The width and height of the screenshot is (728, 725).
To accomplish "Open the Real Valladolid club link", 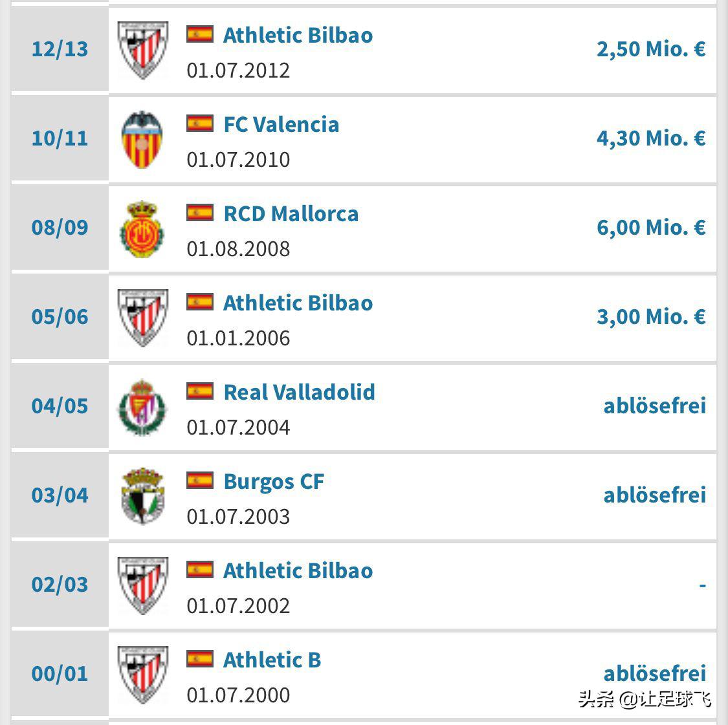I will coord(299,392).
